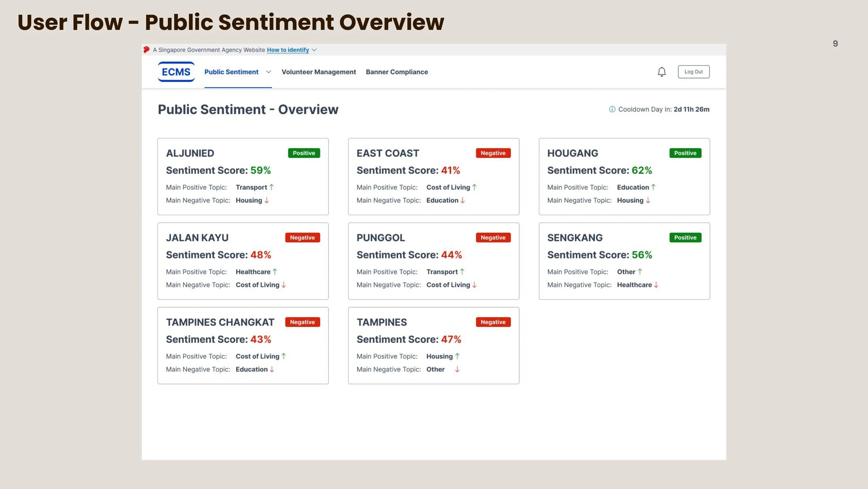Click the Public Sentiment - Overview heading

pyautogui.click(x=248, y=109)
